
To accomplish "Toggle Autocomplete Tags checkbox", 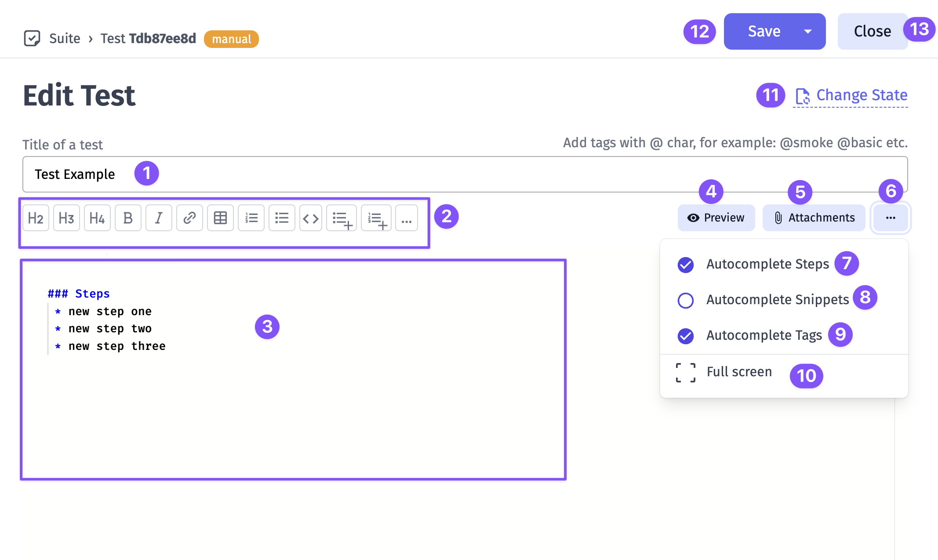I will pyautogui.click(x=686, y=336).
